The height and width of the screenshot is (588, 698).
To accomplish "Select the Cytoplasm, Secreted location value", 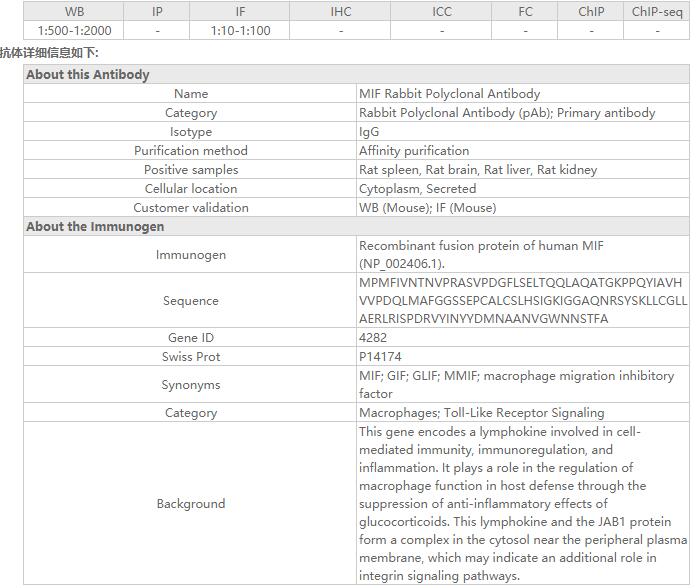I will click(x=417, y=189).
